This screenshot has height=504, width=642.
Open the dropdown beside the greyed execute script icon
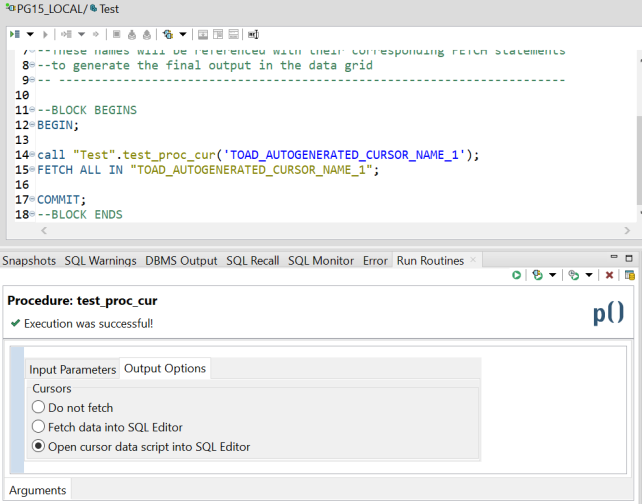81,34
